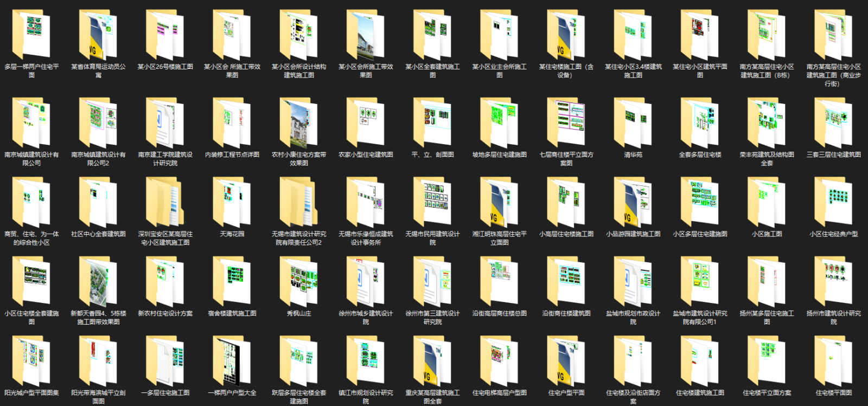This screenshot has width=868, height=406.
Task: Select the 一梯两户户型大全 folder icon
Action: (232, 360)
